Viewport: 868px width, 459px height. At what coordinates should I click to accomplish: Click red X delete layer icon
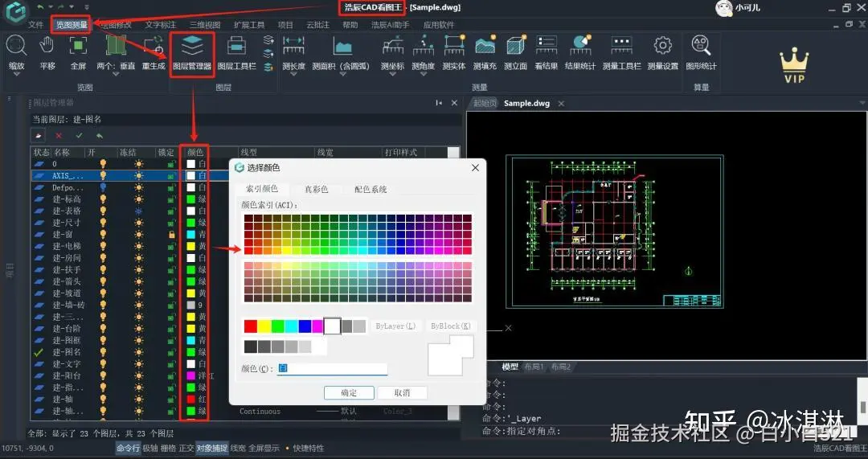click(59, 136)
